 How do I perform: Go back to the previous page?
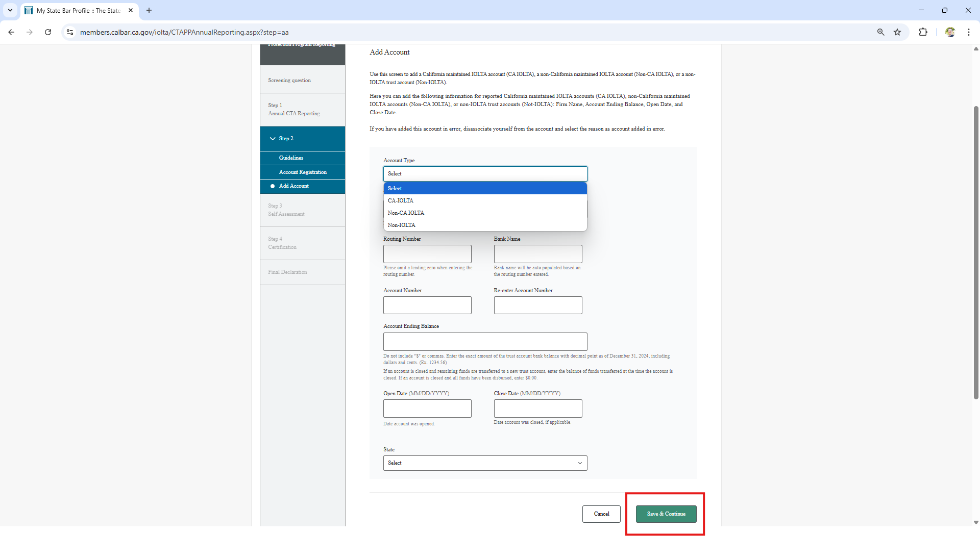(11, 32)
